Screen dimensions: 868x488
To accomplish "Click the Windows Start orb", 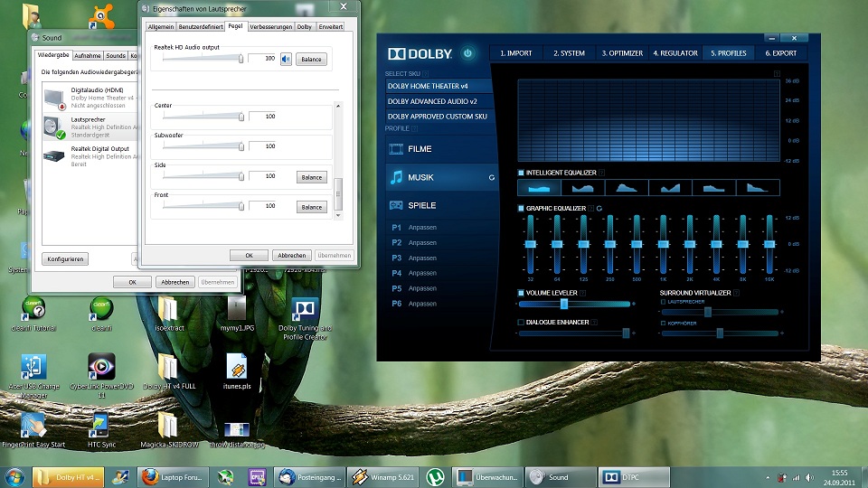I will (14, 477).
